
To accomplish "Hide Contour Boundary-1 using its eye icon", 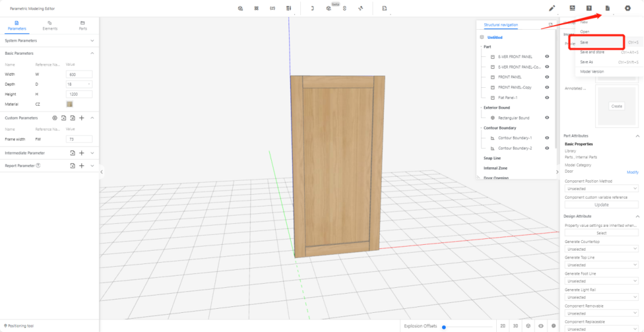I will (547, 138).
